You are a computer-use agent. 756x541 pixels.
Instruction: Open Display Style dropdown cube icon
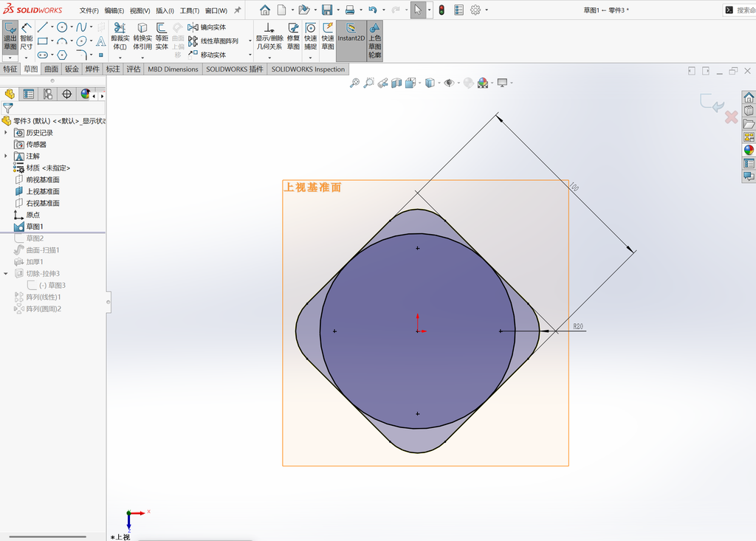430,83
